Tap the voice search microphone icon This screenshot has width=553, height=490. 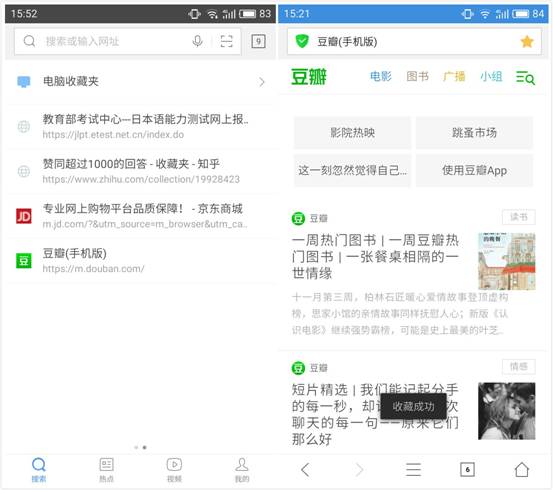point(198,42)
